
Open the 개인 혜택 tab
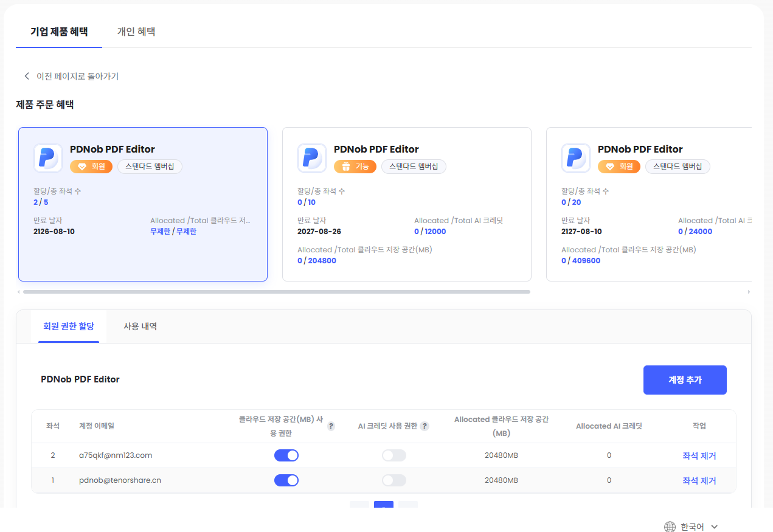pyautogui.click(x=136, y=32)
